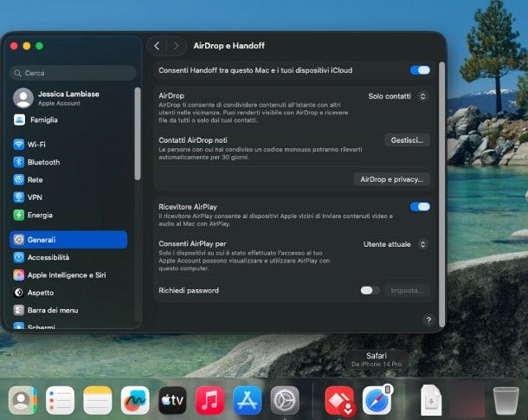Open Famiglia settings row
This screenshot has width=528, height=420.
(x=68, y=120)
